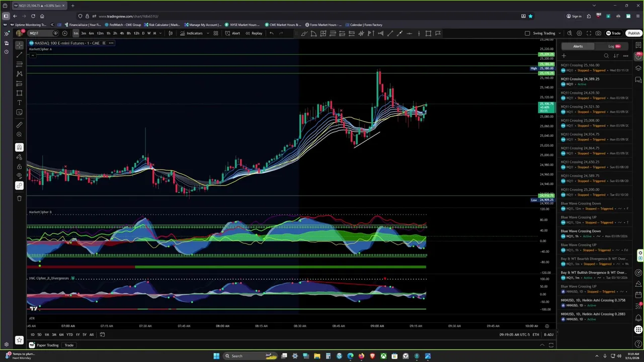
Task: Select the trend line drawing tool
Action: tap(19, 54)
